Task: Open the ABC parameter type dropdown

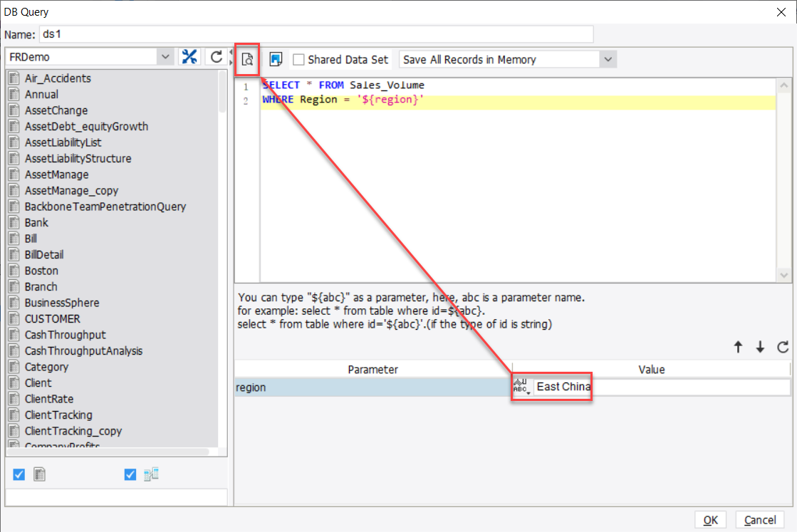Action: pyautogui.click(x=519, y=387)
